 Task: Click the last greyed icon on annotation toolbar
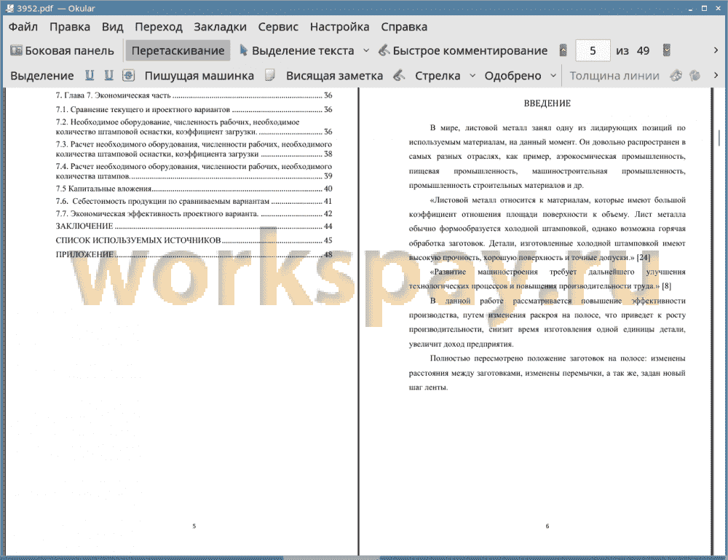(695, 75)
